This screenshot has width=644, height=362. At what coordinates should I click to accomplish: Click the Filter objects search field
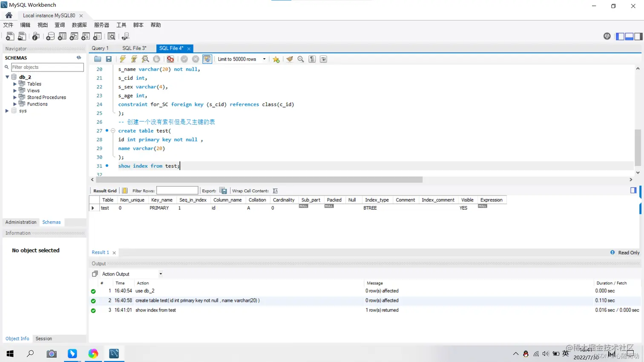pyautogui.click(x=47, y=67)
